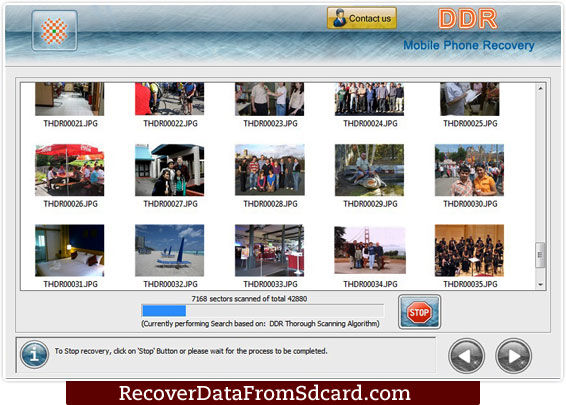Click the DDR orange title logo
Screen dimensions: 566x405
coord(468,19)
